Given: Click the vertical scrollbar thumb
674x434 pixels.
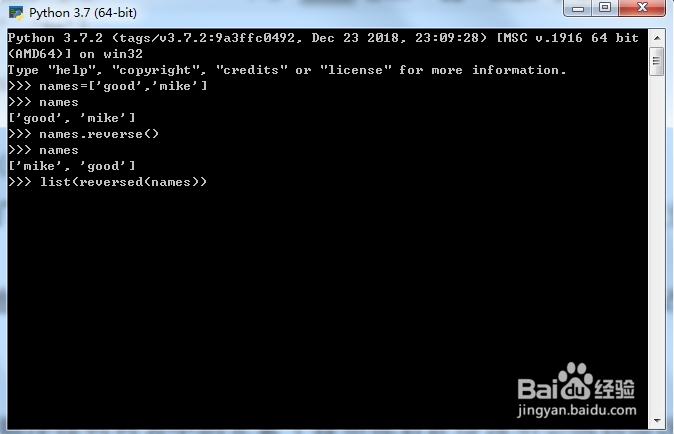Looking at the screenshot, I should (x=657, y=61).
